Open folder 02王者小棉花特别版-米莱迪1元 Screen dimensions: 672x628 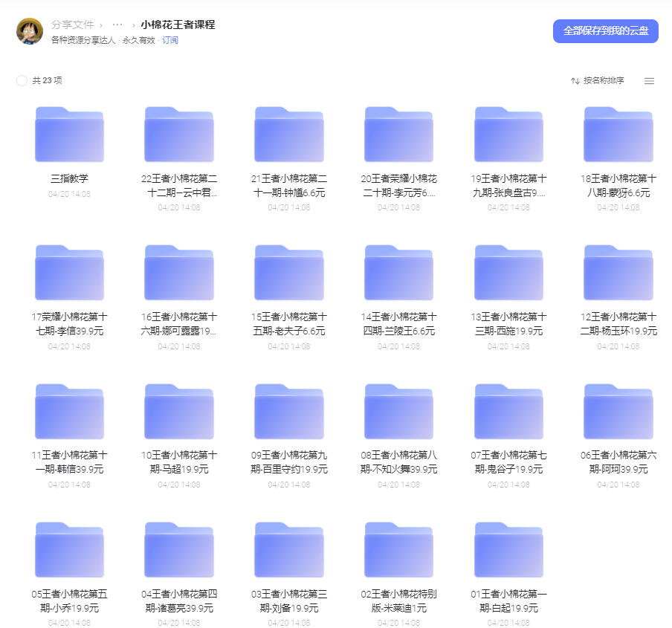pos(399,550)
